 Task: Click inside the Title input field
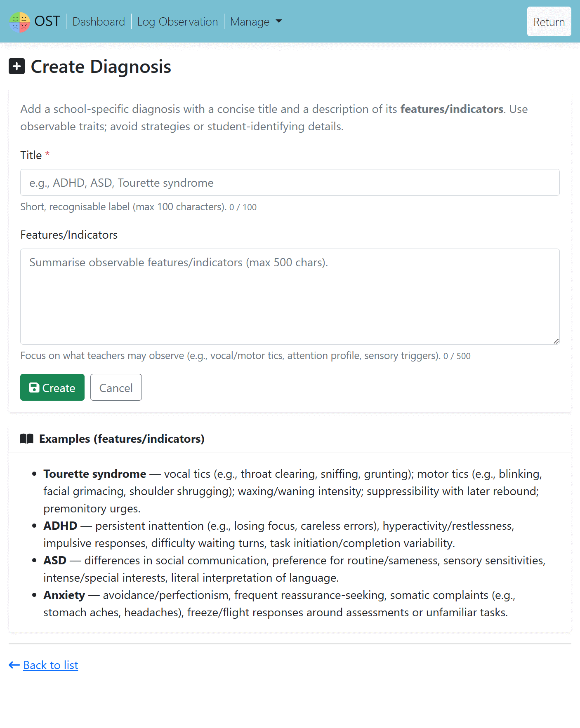[x=289, y=182]
